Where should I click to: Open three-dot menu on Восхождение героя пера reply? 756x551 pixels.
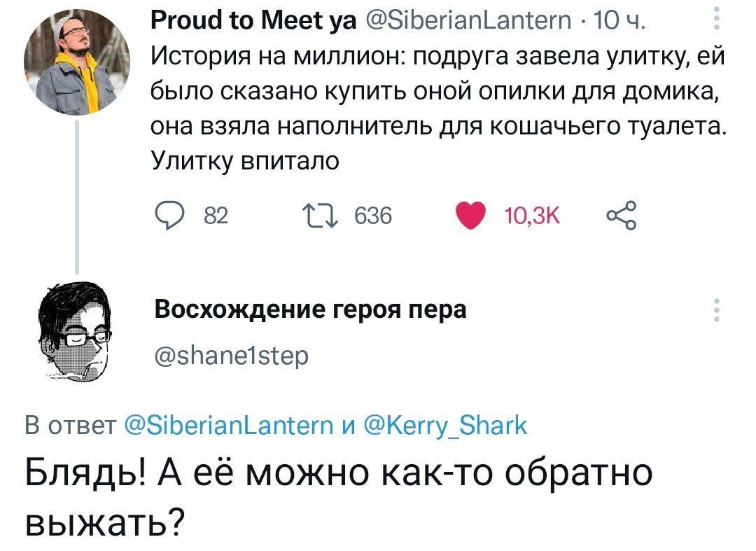[715, 309]
